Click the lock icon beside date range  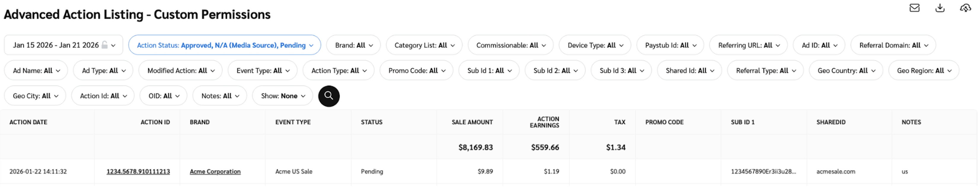pos(105,45)
